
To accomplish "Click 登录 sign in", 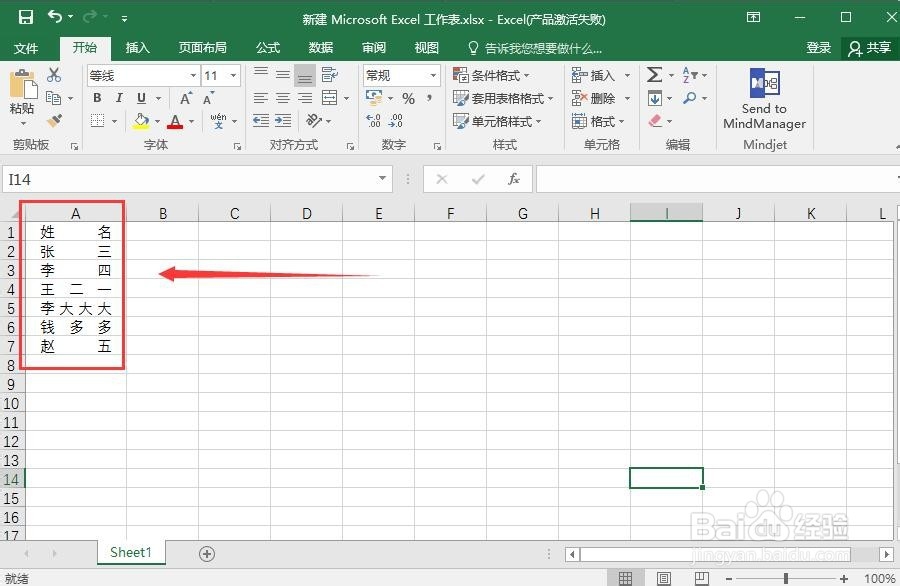I will (x=818, y=48).
